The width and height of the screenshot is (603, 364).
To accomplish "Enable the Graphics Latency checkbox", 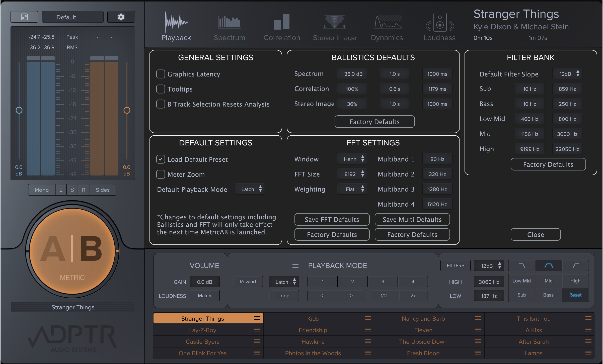I will 161,74.
